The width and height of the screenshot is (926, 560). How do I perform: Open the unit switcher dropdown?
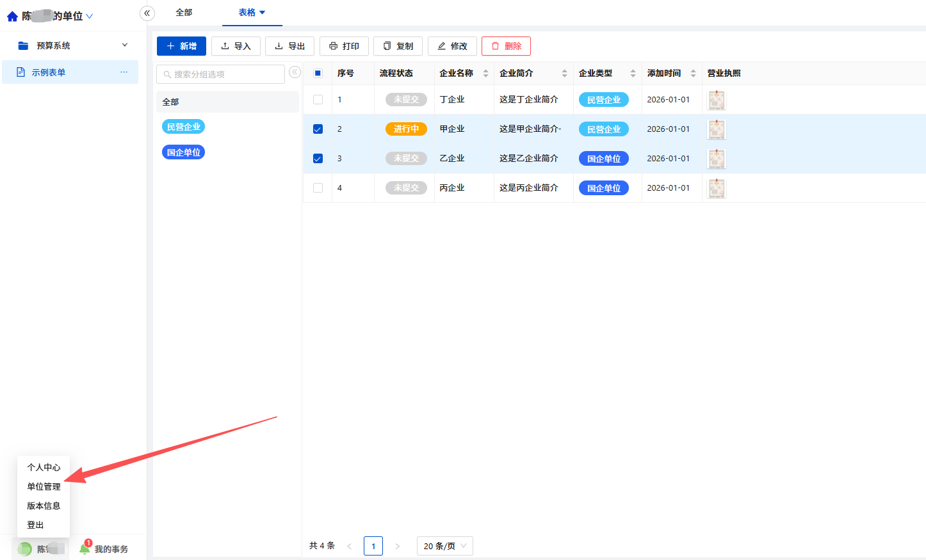[x=89, y=16]
